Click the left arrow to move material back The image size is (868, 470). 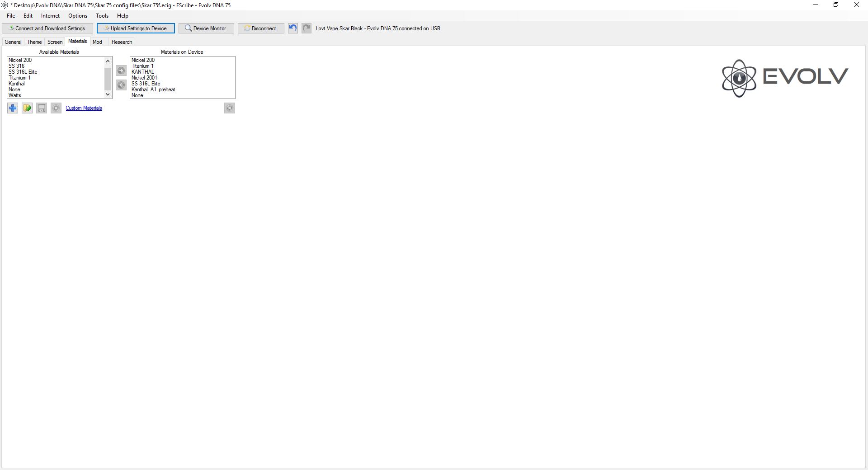[121, 85]
